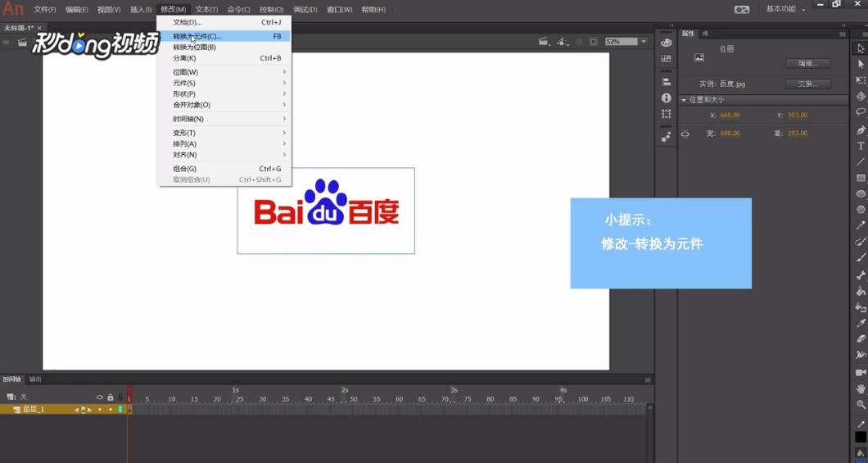Open the Info panel icon
The height and width of the screenshot is (463, 868).
tap(667, 98)
